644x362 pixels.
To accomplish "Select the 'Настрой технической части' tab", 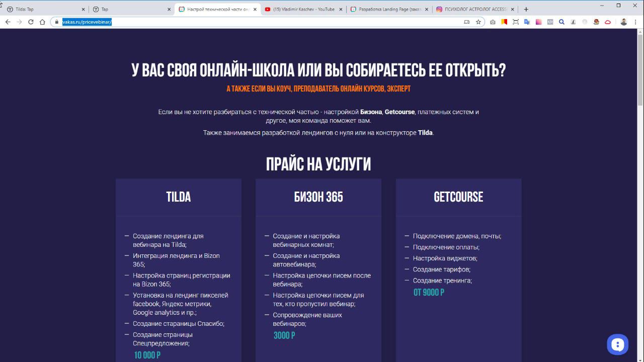I will pyautogui.click(x=217, y=9).
